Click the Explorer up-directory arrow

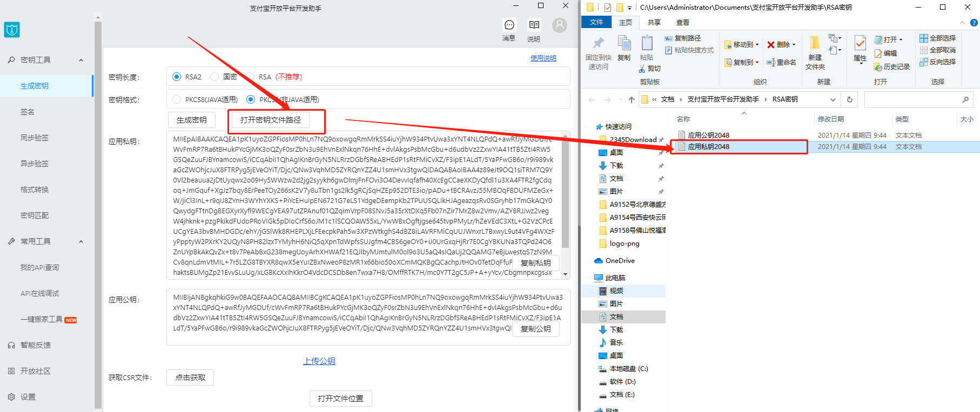point(631,99)
